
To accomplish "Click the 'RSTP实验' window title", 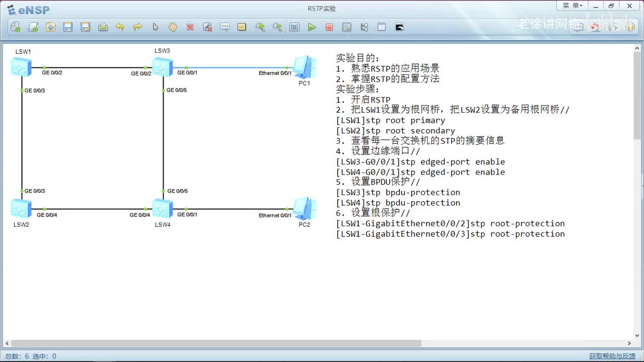I will (x=322, y=9).
